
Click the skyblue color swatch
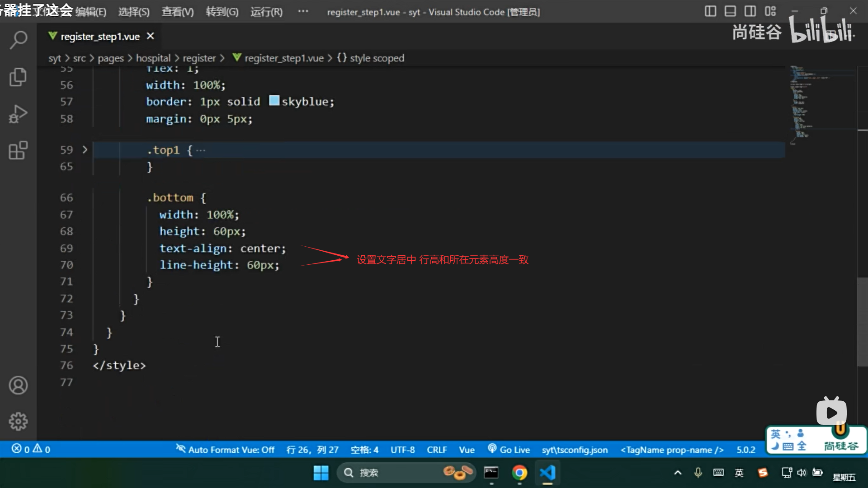click(x=274, y=100)
